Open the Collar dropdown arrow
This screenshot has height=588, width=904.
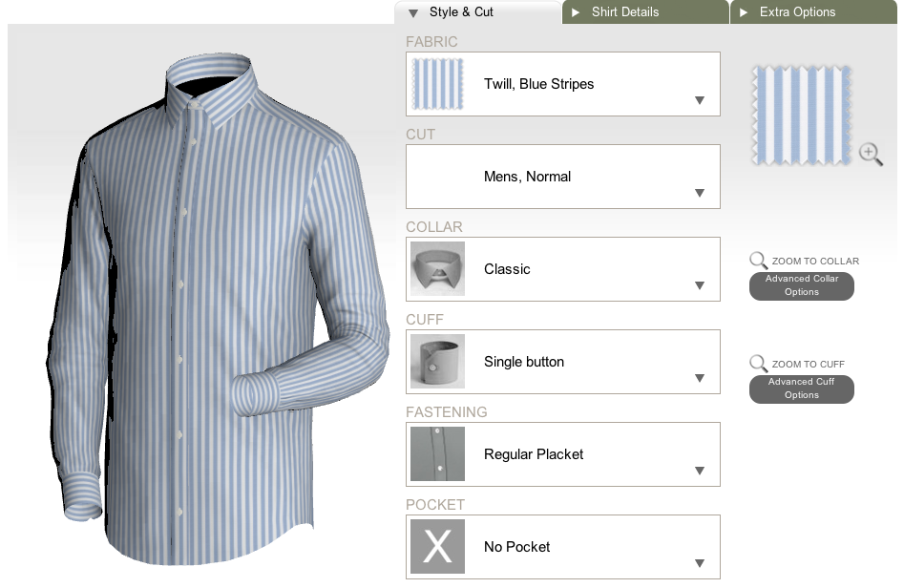(699, 285)
